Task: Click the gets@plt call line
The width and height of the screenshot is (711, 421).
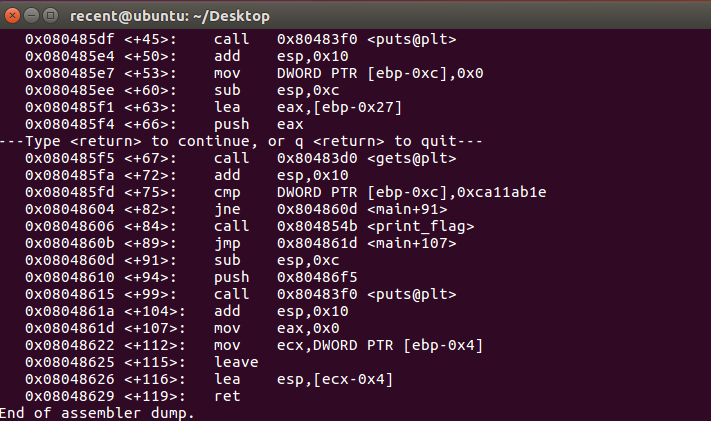Action: click(240, 158)
